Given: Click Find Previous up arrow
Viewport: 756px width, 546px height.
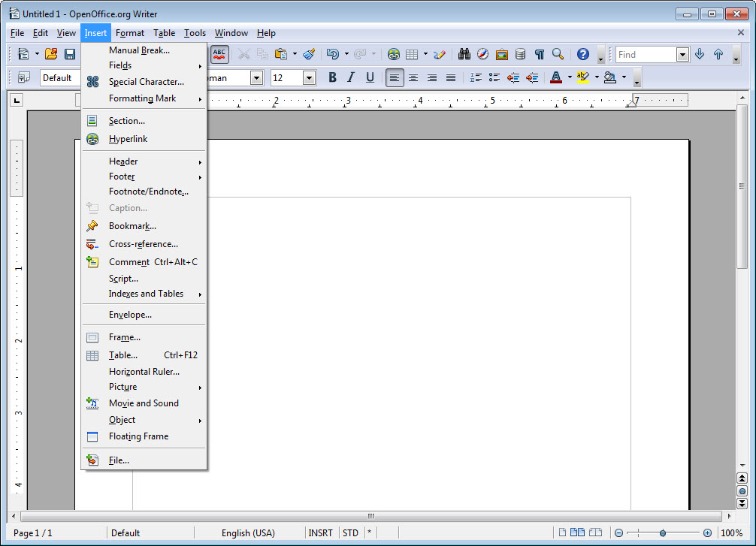Looking at the screenshot, I should click(718, 54).
